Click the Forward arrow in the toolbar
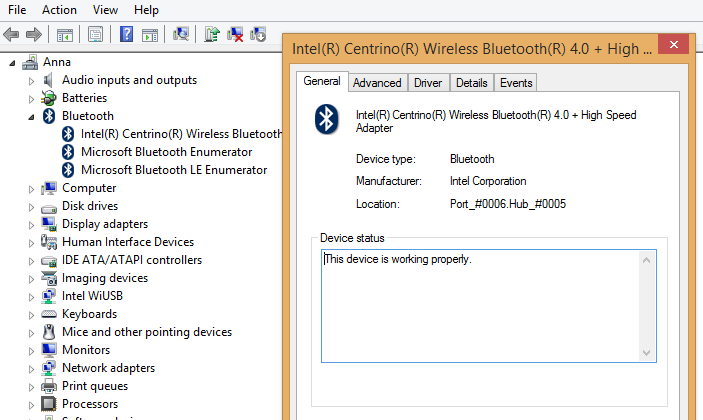Viewport: 703px width, 420px height. pos(34,34)
